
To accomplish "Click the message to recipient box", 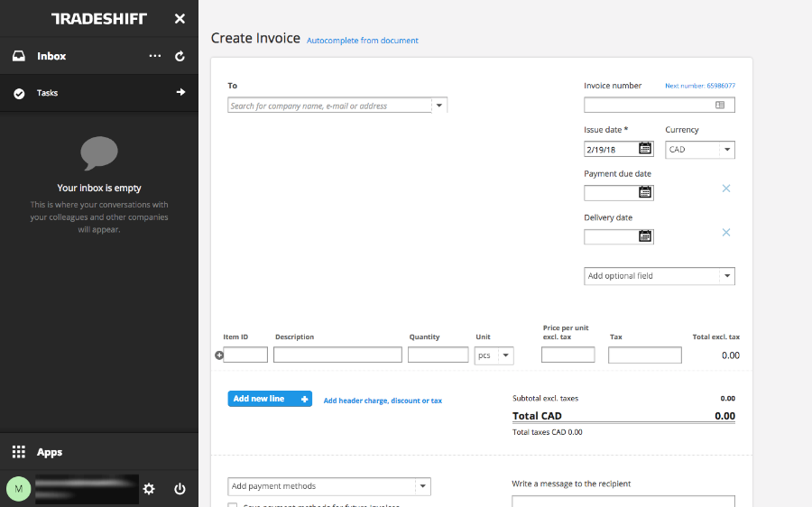I will pos(623,501).
